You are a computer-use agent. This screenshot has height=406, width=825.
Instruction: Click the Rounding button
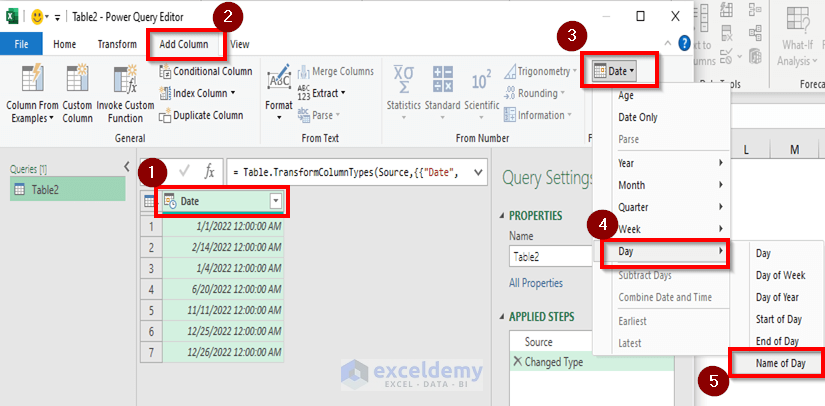535,93
